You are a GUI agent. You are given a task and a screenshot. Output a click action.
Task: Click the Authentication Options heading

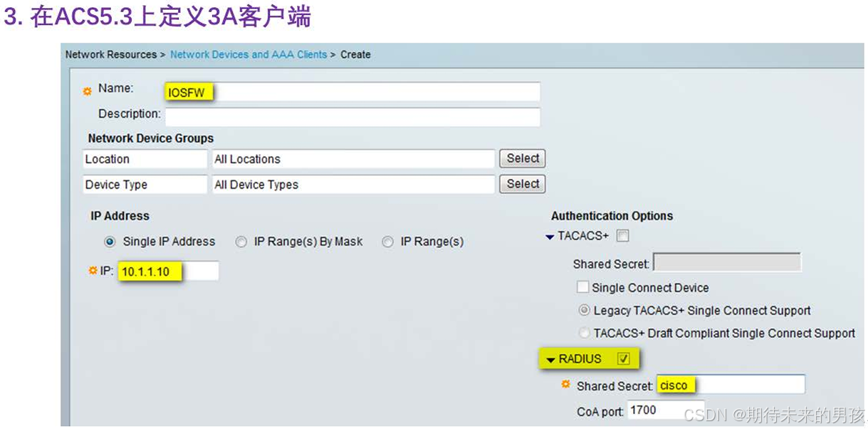(x=612, y=216)
